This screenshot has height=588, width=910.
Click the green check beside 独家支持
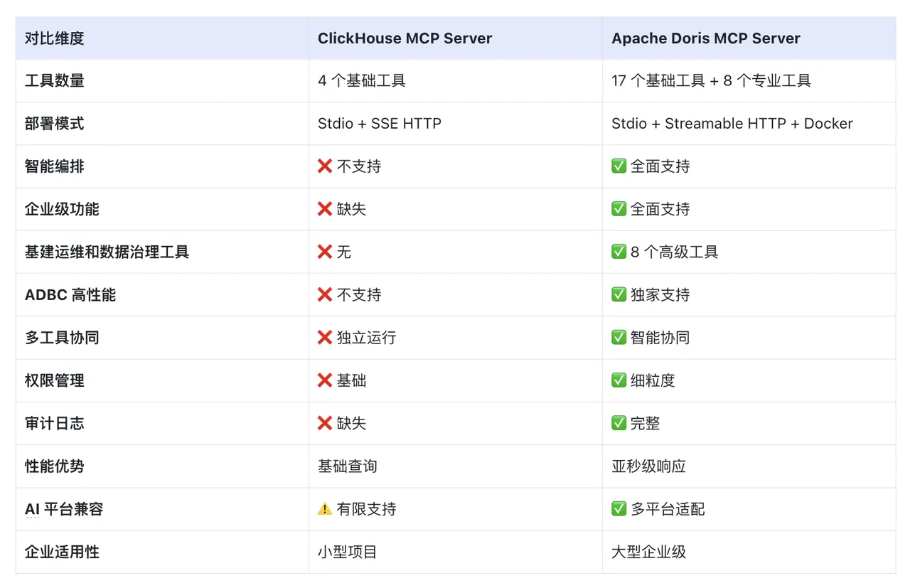point(619,294)
